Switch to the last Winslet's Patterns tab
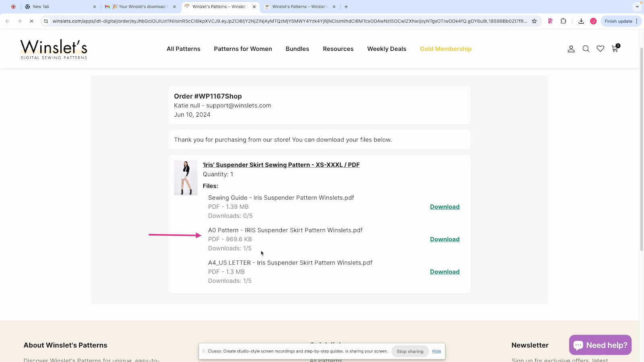The image size is (644, 362). (300, 6)
